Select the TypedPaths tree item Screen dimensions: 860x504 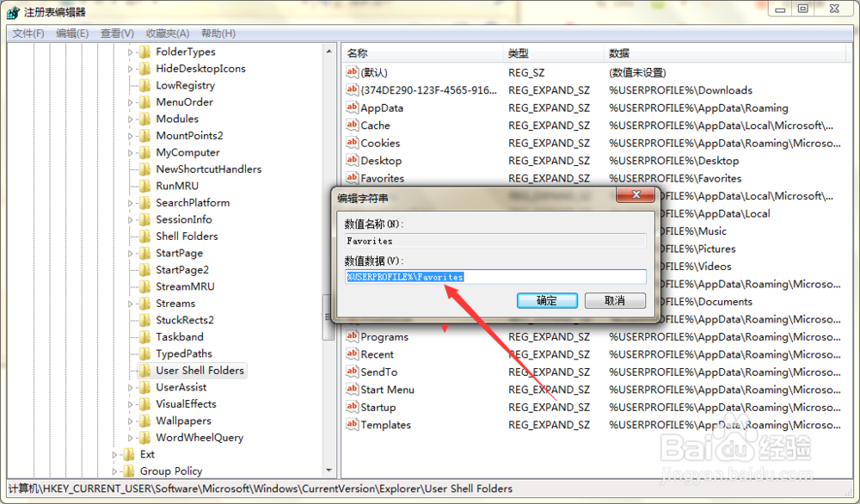coord(184,353)
